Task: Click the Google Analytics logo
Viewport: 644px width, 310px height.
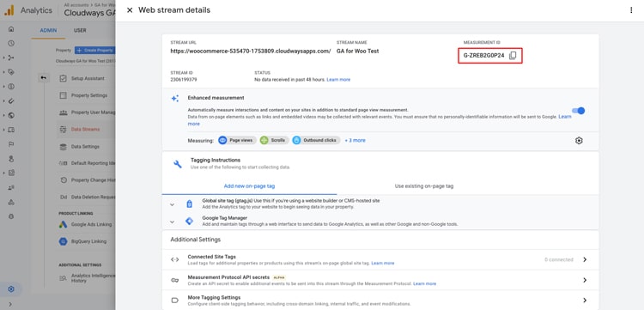Action: [x=9, y=10]
